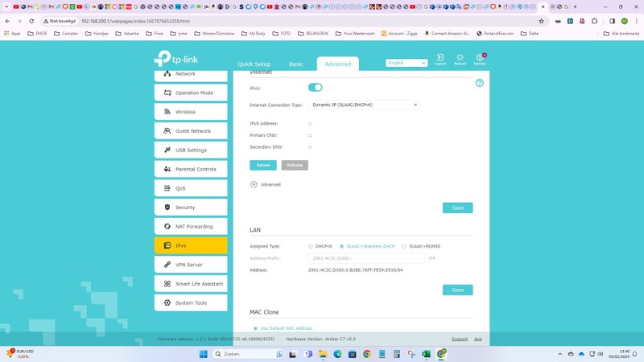Open VPN Server in the sidebar
The image size is (644, 362).
pyautogui.click(x=191, y=265)
